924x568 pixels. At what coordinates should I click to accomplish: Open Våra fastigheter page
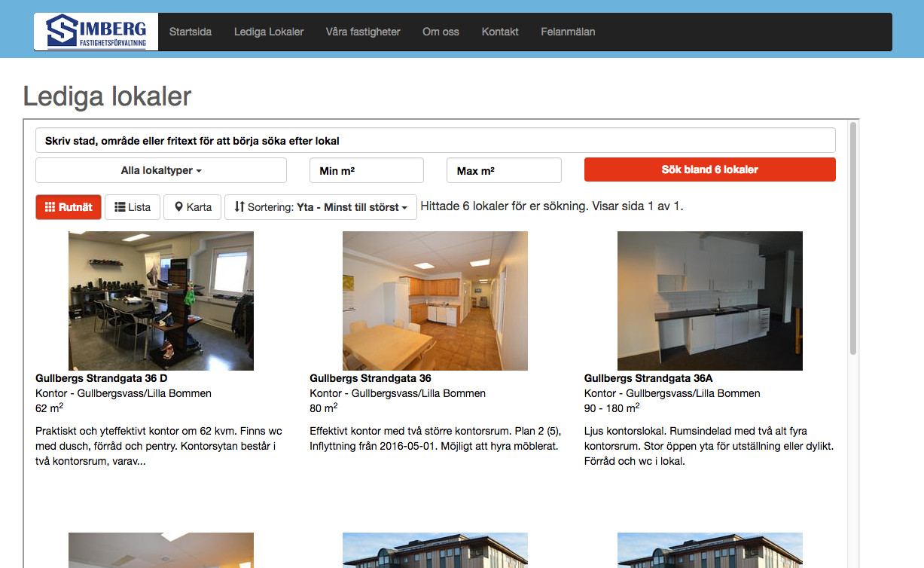click(x=363, y=32)
